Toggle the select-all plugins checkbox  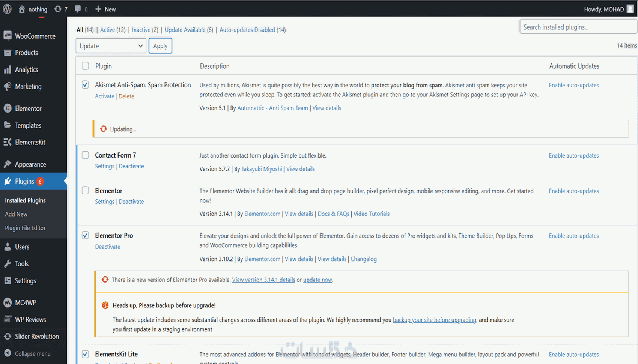pos(86,66)
